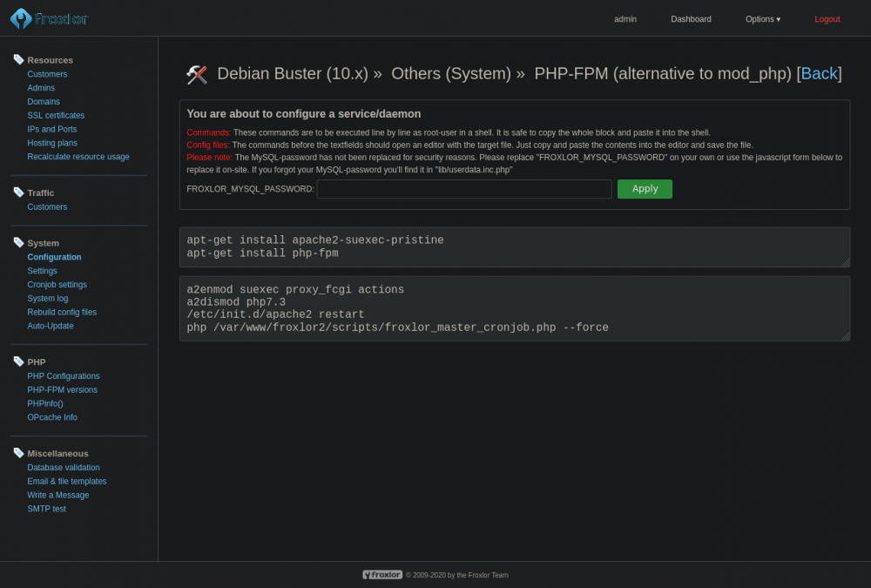
Task: Open Customers under Traffic
Action: point(47,206)
